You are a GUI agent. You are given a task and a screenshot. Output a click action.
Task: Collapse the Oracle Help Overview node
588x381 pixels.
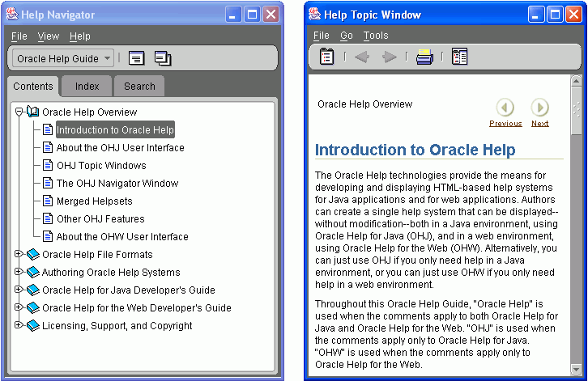pyautogui.click(x=19, y=112)
